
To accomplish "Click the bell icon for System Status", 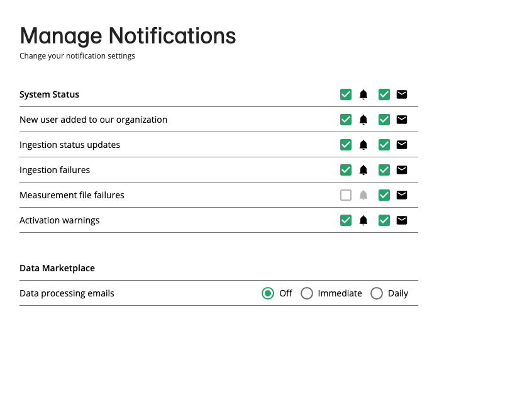I will click(363, 94).
